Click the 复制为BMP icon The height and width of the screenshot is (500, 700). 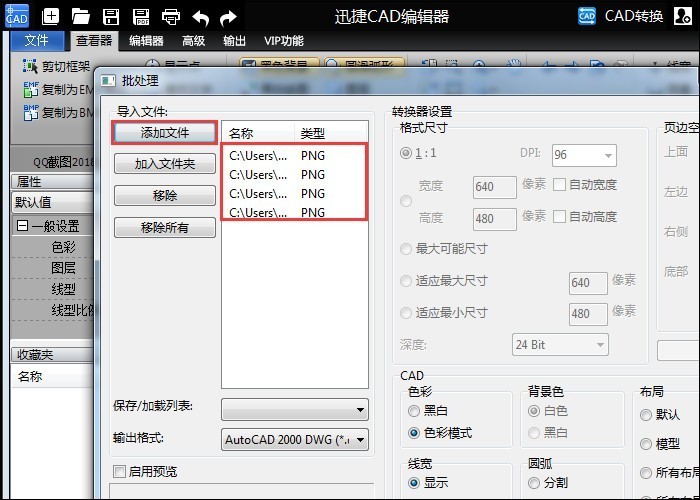point(31,112)
